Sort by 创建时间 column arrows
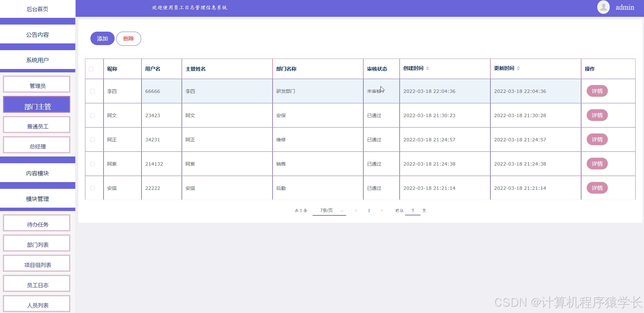Viewport: 644px width, 313px height. pyautogui.click(x=428, y=68)
